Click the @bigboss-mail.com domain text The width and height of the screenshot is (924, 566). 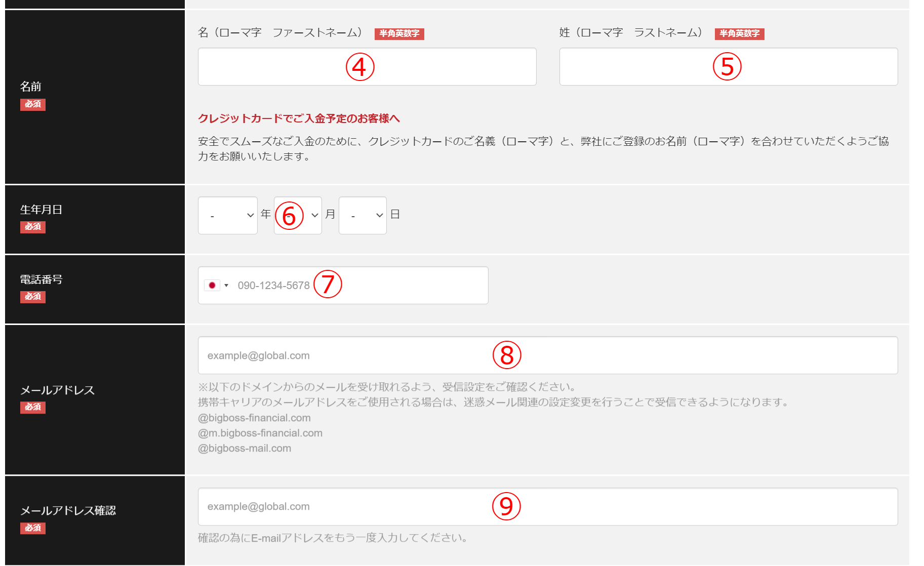click(x=245, y=449)
